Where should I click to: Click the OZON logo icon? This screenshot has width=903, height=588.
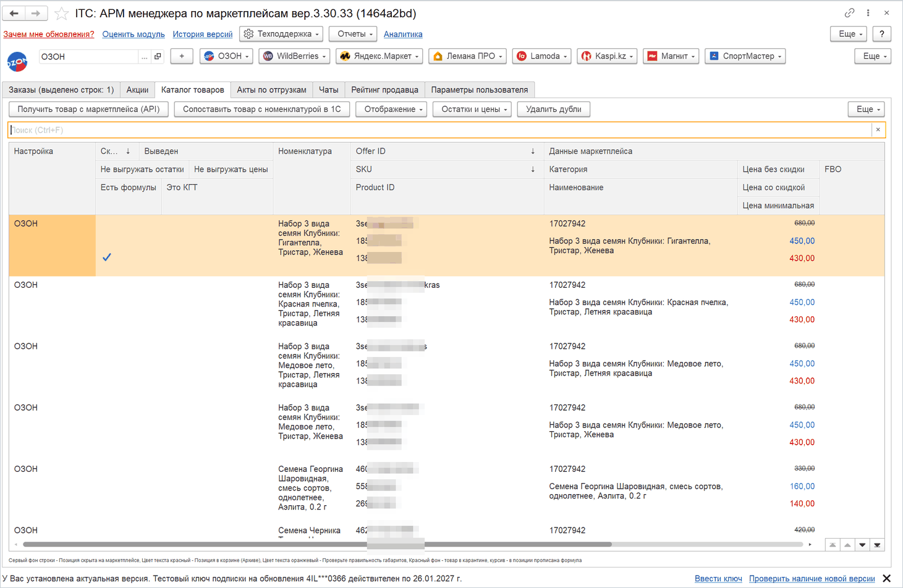pos(17,62)
